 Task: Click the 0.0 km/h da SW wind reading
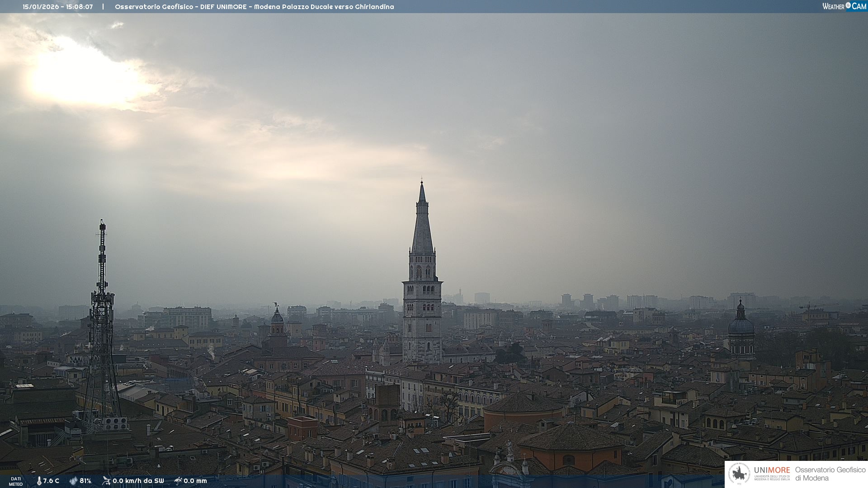pos(138,481)
